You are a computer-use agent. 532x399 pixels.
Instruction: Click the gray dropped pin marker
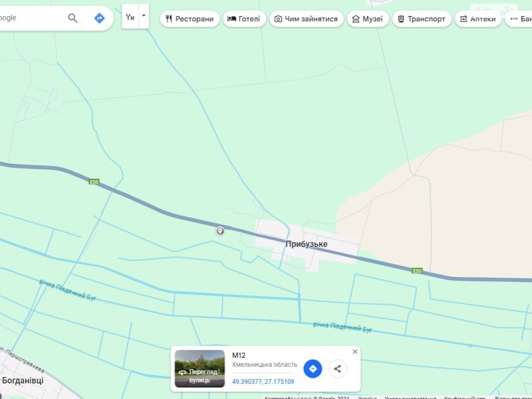220,231
